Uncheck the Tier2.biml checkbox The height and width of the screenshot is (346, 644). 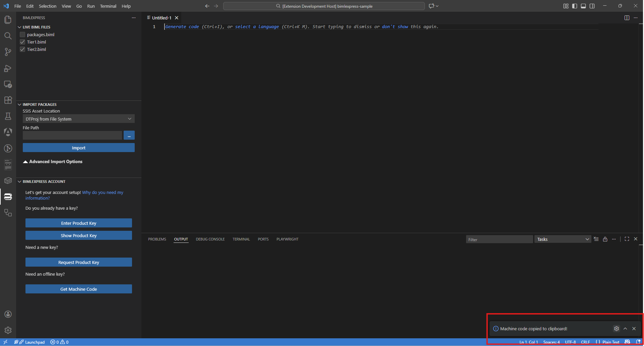coord(22,49)
